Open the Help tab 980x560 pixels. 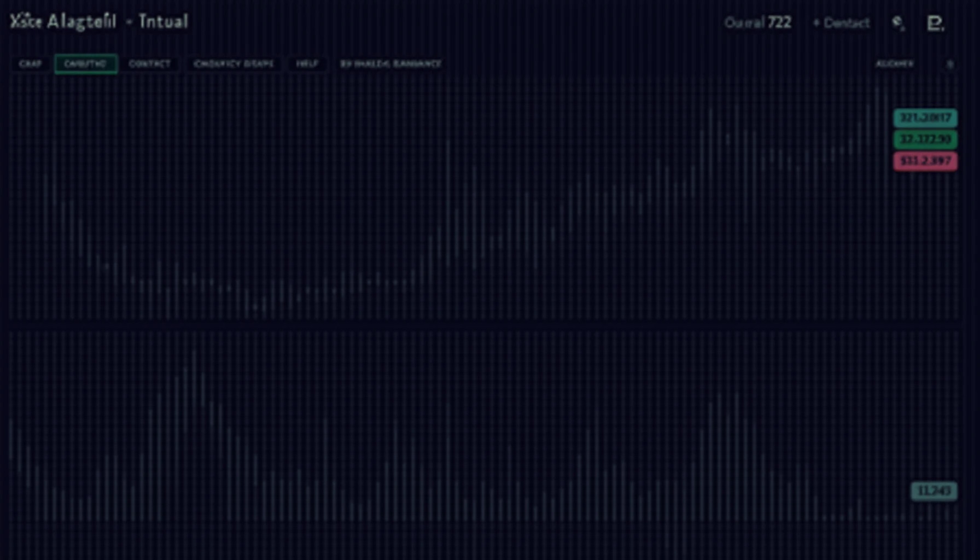tap(307, 64)
